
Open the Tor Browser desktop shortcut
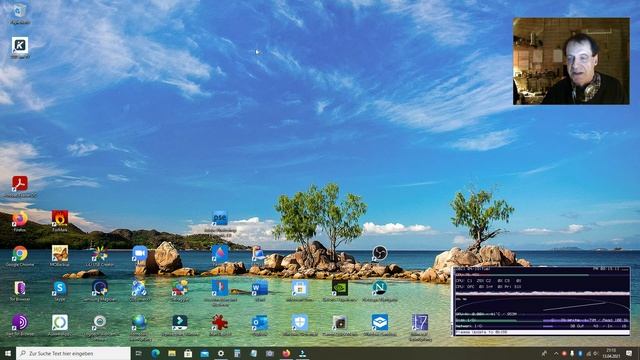pyautogui.click(x=20, y=288)
